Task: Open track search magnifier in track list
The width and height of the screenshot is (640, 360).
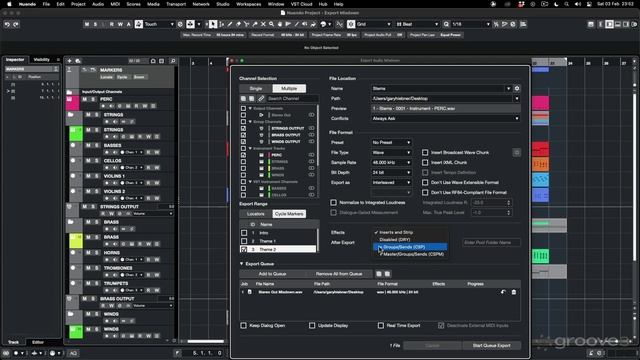Action: [173, 61]
